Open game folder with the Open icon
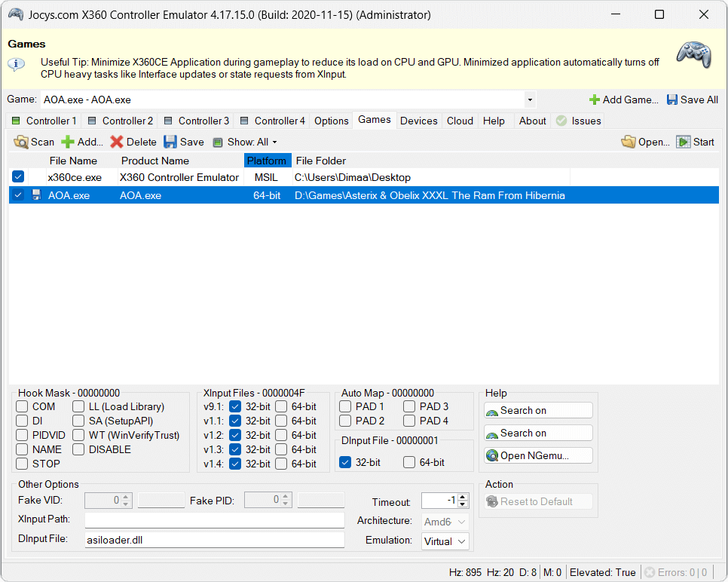 (629, 142)
